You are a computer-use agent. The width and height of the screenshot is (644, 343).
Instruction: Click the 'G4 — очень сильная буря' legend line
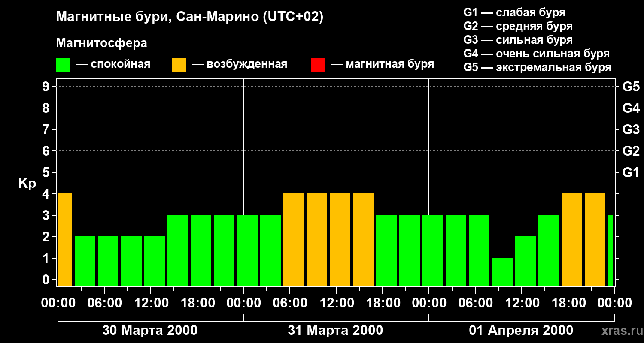click(536, 54)
